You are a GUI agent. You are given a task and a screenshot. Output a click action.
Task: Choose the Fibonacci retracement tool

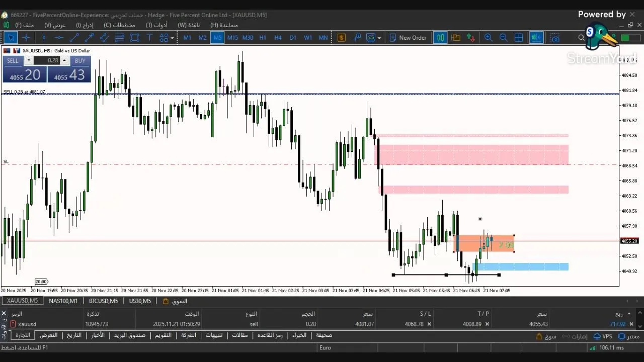coord(119,38)
